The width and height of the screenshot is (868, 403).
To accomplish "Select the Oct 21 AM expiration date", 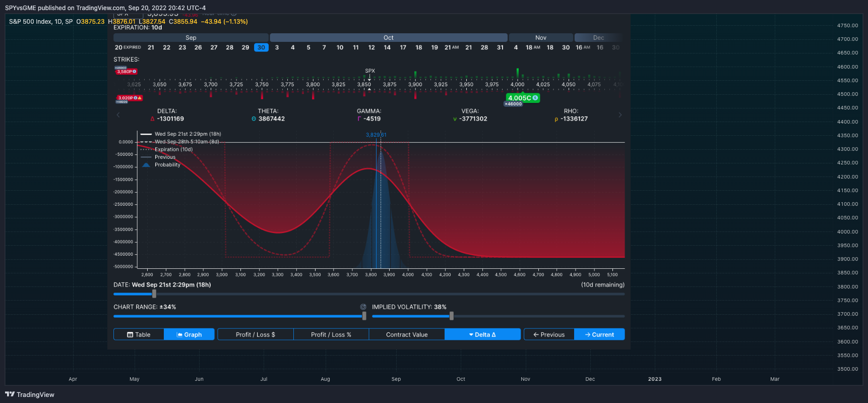I will coord(452,47).
